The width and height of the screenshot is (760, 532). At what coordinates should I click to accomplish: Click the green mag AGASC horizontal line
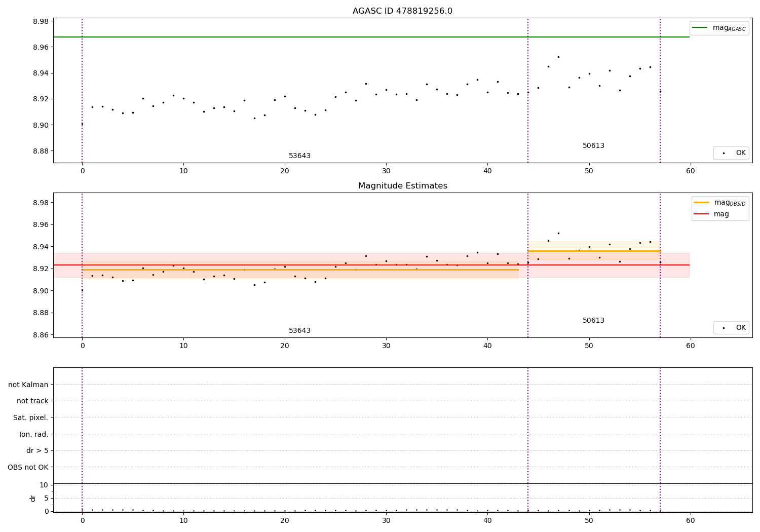(x=371, y=37)
